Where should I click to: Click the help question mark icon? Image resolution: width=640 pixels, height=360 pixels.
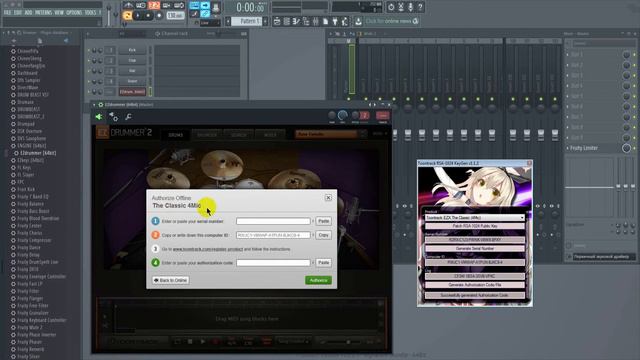[420, 7]
